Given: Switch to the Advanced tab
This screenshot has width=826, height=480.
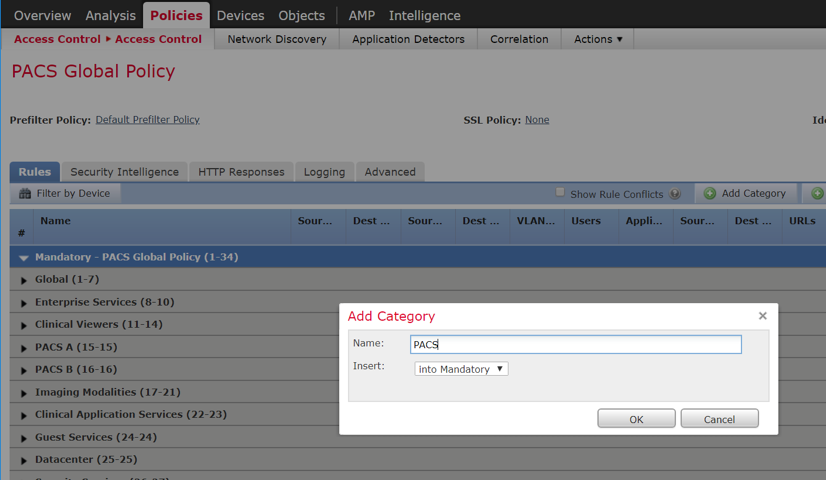Looking at the screenshot, I should coord(390,172).
